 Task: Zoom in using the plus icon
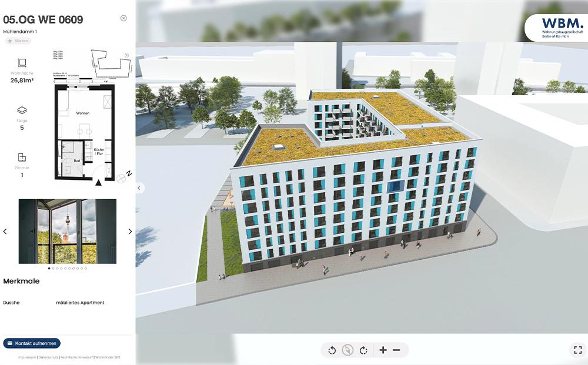[x=382, y=350]
